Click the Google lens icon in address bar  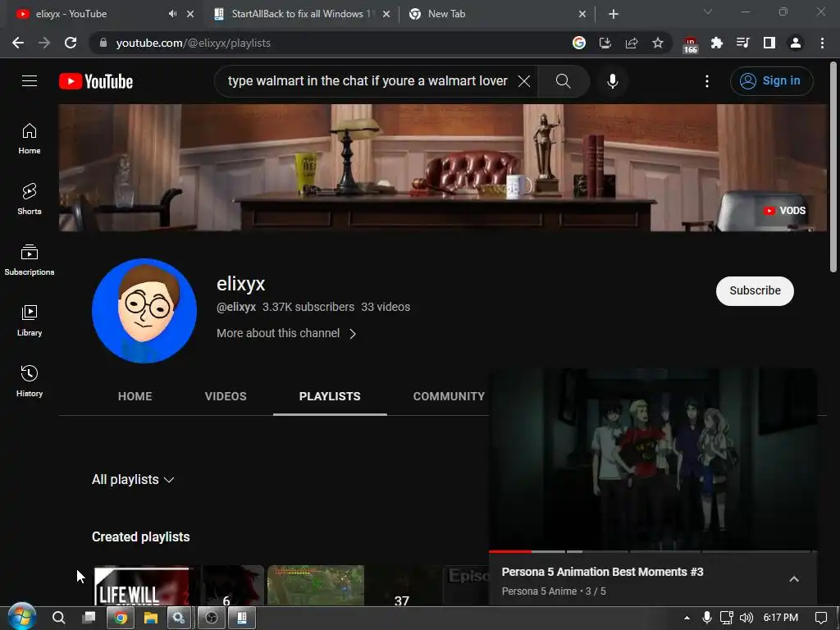[579, 43]
